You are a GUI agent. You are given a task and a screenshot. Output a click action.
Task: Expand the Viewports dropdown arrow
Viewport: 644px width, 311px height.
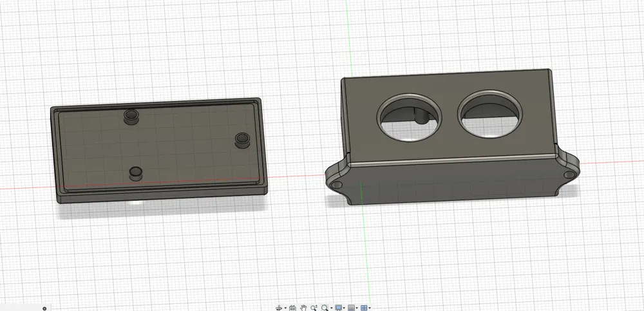click(x=370, y=308)
